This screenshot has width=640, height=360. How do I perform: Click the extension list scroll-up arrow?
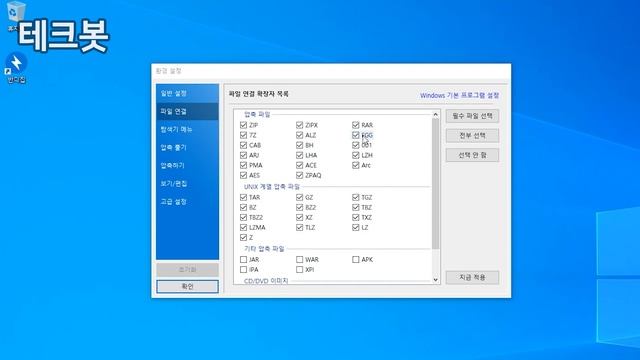tap(436, 115)
